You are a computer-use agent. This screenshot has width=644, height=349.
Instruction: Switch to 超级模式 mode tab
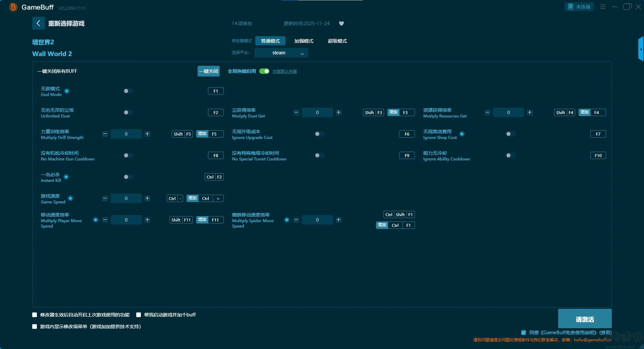(337, 41)
